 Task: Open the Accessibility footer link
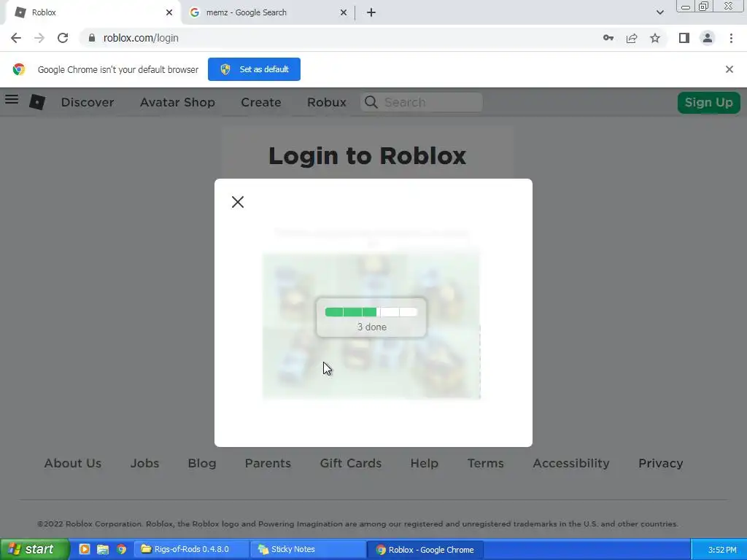571,463
